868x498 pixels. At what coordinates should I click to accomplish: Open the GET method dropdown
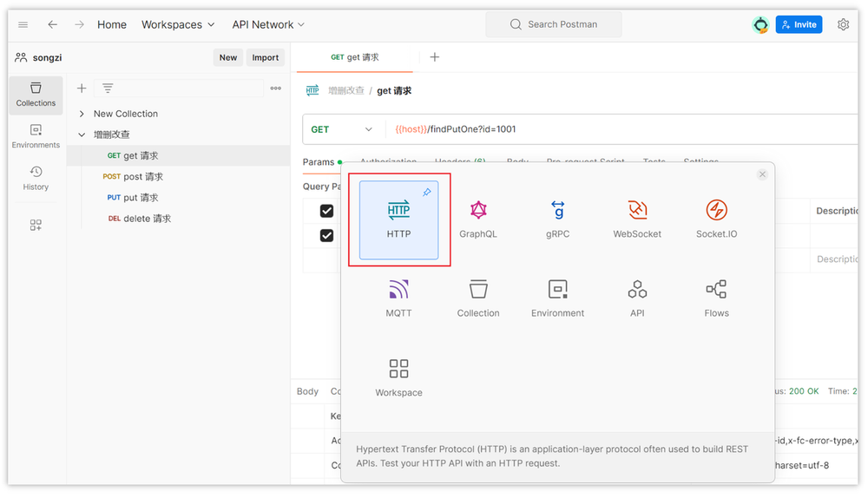point(342,129)
